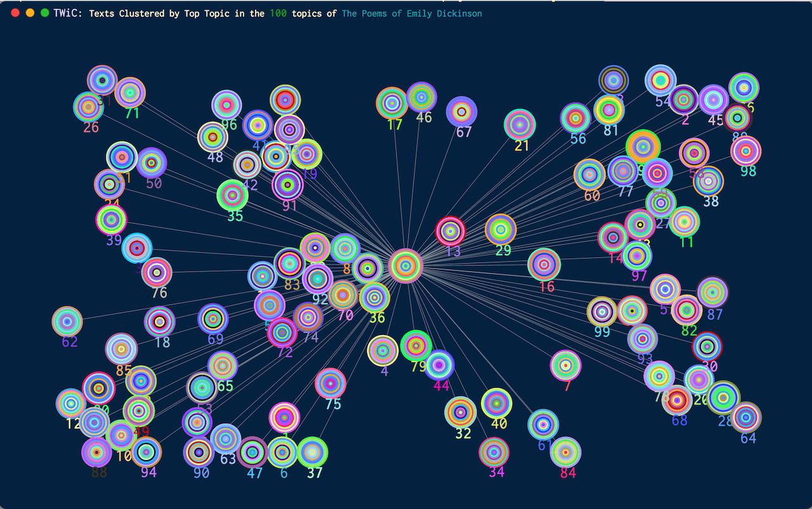Select topic cluster circle labeled 29
The image size is (812, 509).
(x=501, y=230)
